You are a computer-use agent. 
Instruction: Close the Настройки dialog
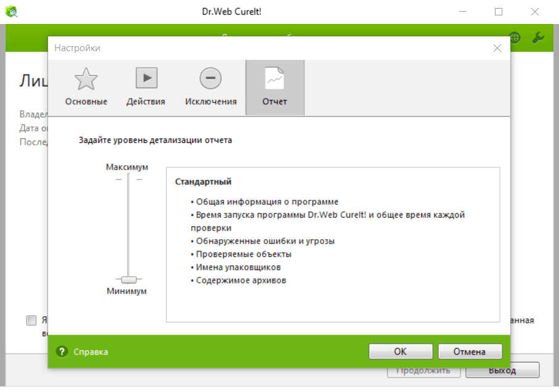[x=497, y=48]
